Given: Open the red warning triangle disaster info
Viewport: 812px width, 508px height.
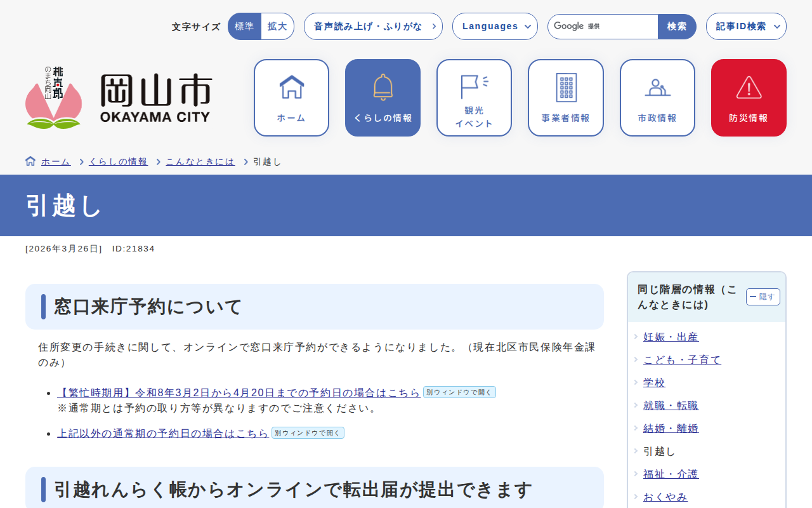Looking at the screenshot, I should point(749,88).
